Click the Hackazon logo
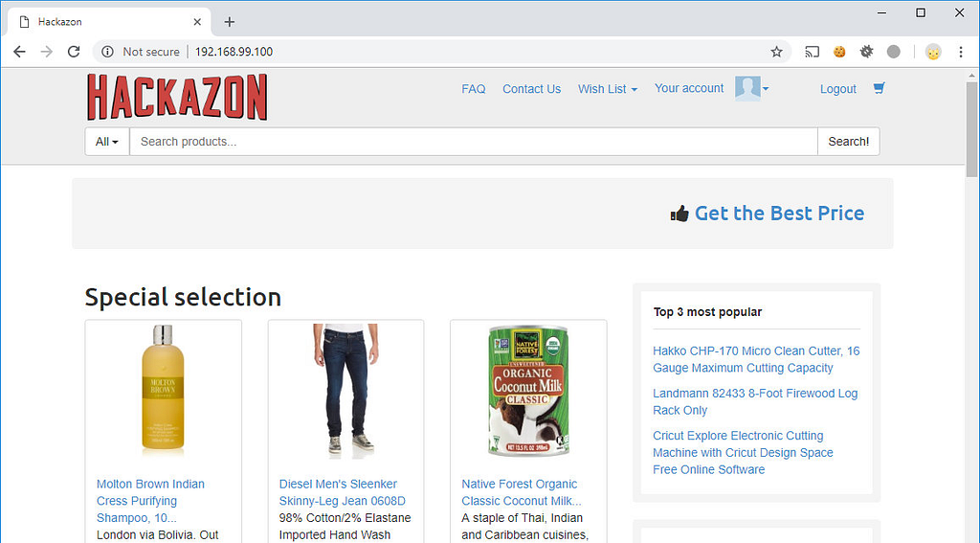 (x=177, y=97)
